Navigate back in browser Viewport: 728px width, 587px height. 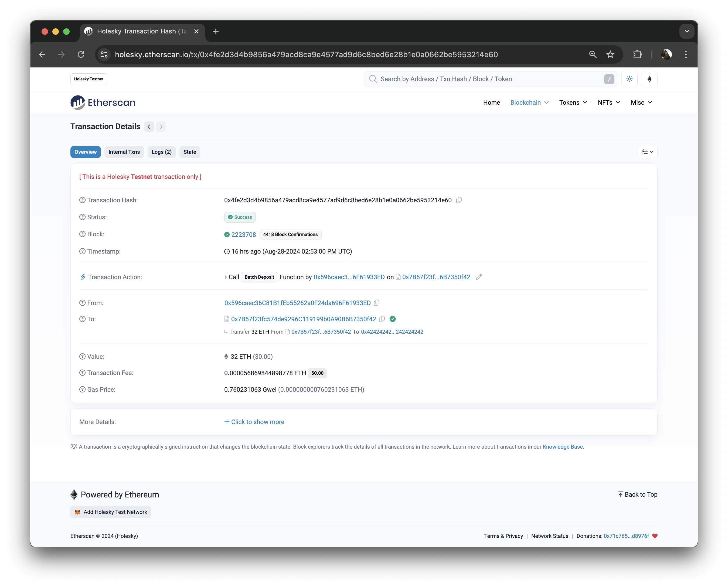click(42, 54)
